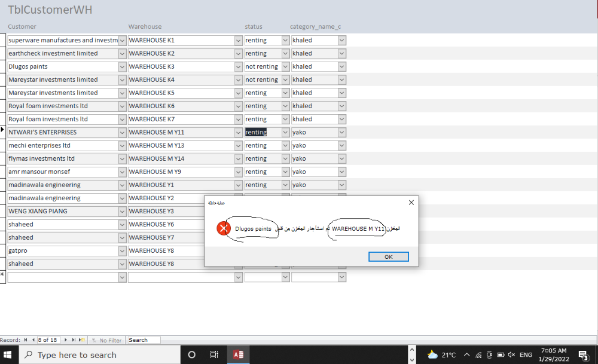Click highlighted renting status in NTWARI'S row

[x=256, y=132]
